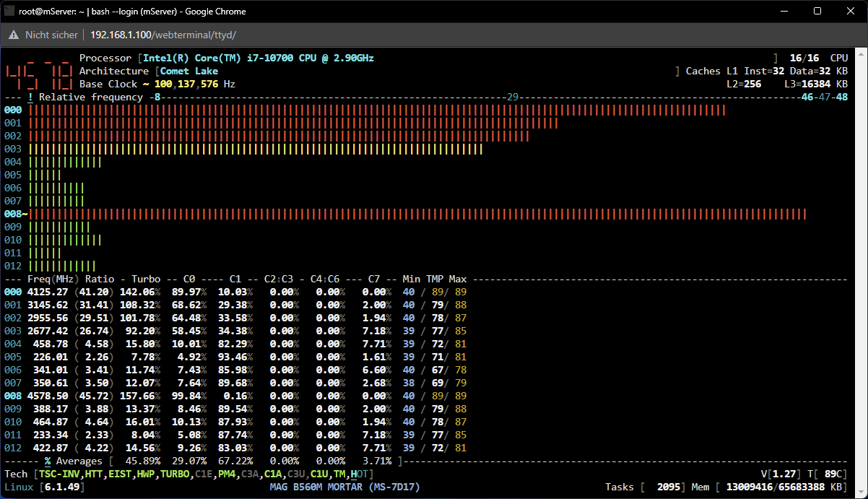Viewport: 868px width, 499px height.
Task: Click the averages turbo value 45.89%
Action: [143, 461]
